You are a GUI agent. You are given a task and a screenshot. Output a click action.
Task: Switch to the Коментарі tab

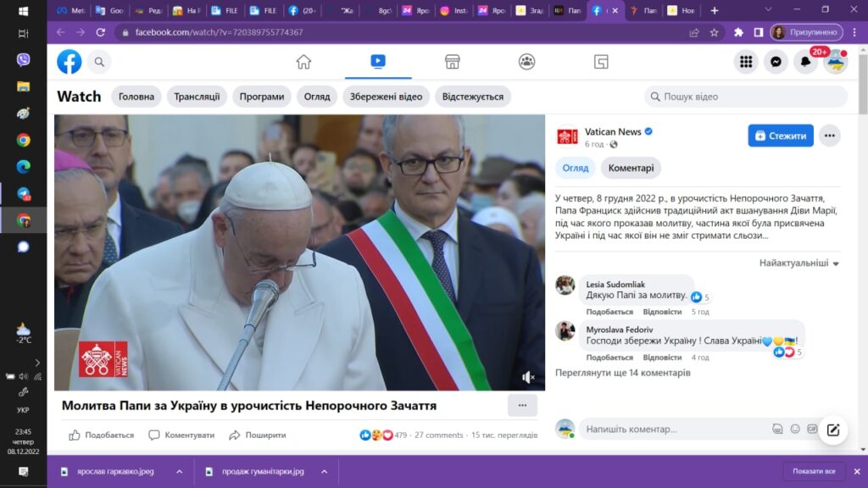631,168
